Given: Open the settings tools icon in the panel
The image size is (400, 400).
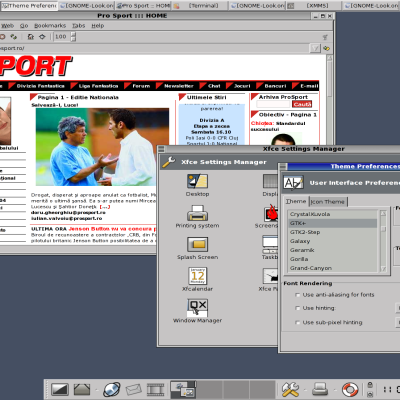Looking at the screenshot, I should click(290, 389).
